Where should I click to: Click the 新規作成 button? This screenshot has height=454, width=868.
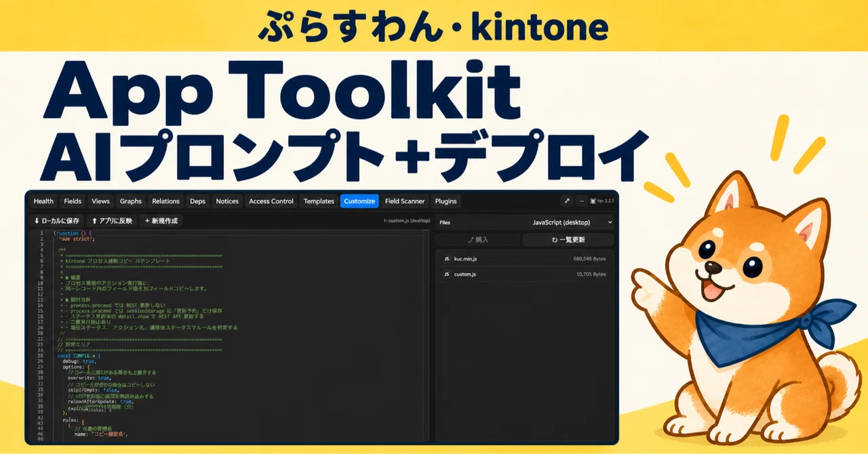pyautogui.click(x=161, y=221)
